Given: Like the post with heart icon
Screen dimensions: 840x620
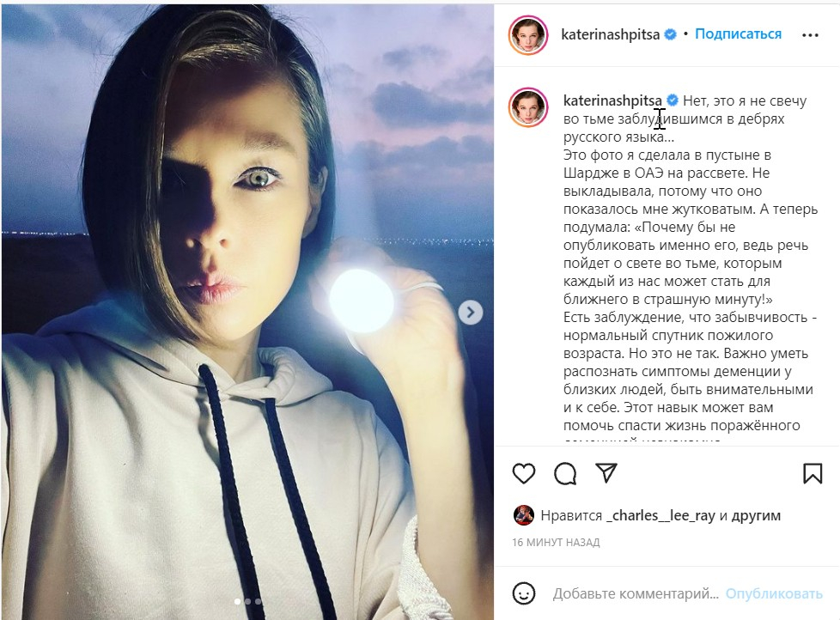Looking at the screenshot, I should (x=523, y=474).
